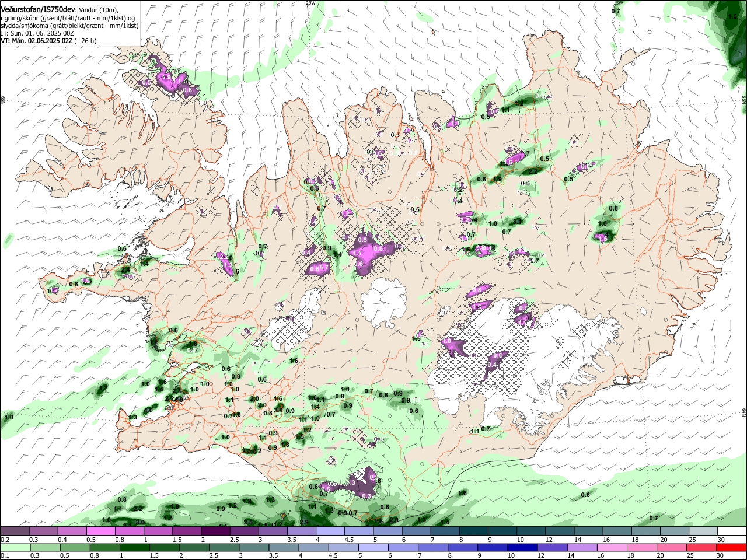The image size is (747, 560).
Task: Pick the pale green 0.1–0.3 rain swatch
Action: pyautogui.click(x=15, y=548)
